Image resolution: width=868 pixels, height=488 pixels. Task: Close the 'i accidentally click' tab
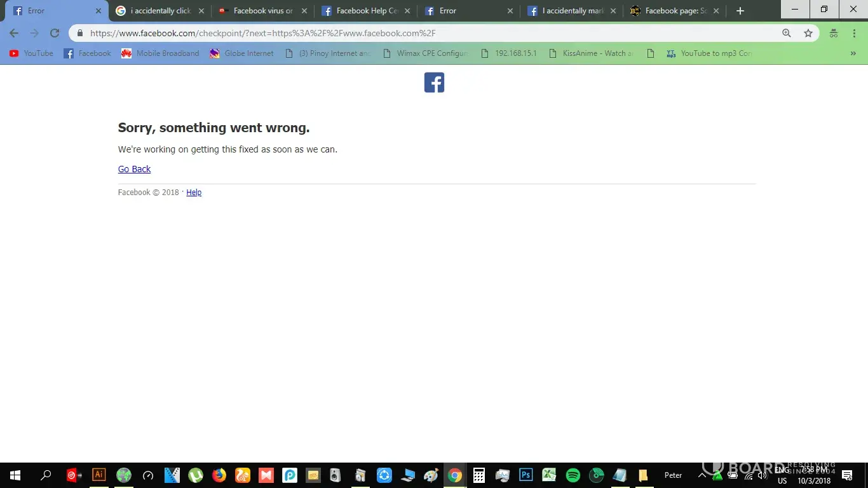201,11
